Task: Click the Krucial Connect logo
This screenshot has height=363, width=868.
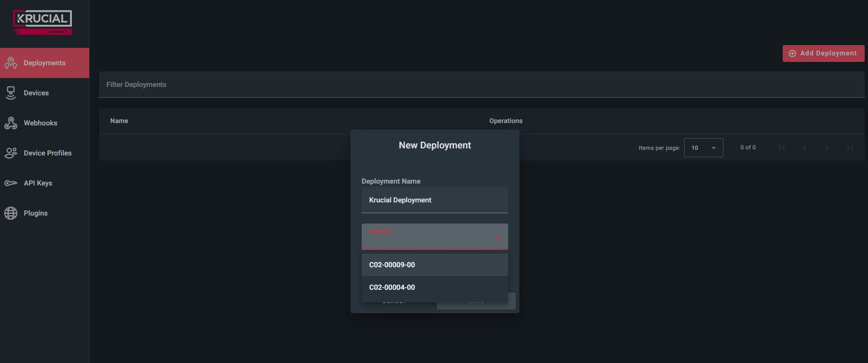Action: pos(43,23)
